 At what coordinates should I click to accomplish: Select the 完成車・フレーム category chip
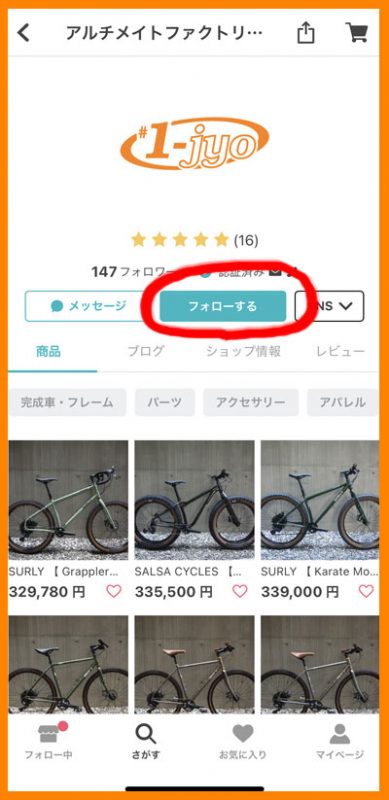tap(67, 402)
